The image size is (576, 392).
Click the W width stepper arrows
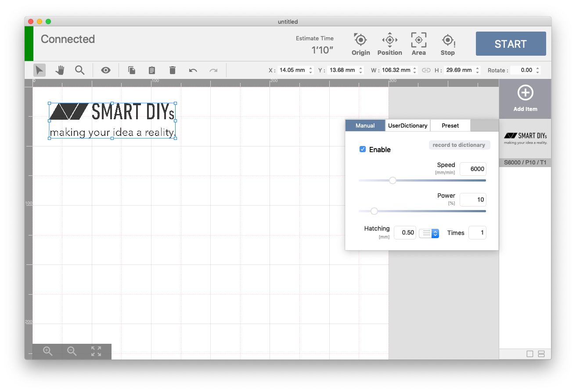pyautogui.click(x=416, y=70)
